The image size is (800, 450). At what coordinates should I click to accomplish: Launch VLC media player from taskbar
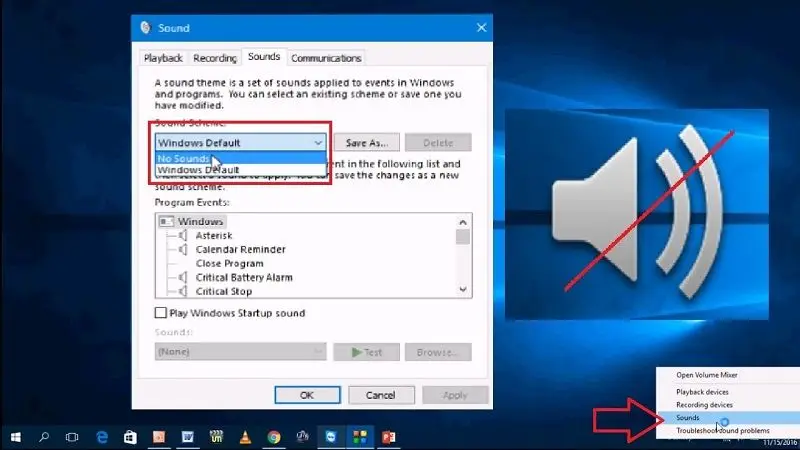(245, 437)
